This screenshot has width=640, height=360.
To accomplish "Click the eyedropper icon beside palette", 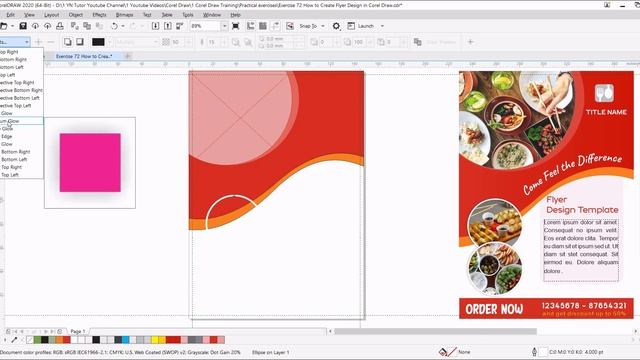I will click(14, 340).
